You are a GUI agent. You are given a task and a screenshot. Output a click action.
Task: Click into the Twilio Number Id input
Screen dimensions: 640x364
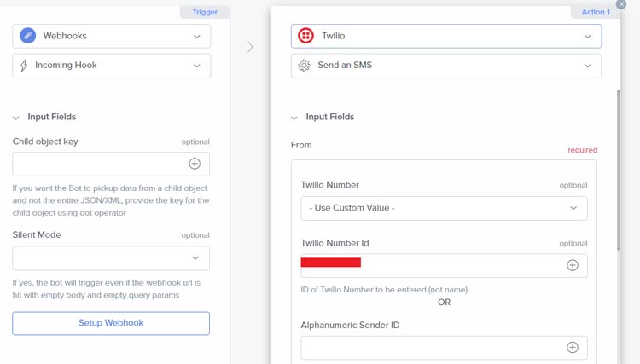[444, 266]
